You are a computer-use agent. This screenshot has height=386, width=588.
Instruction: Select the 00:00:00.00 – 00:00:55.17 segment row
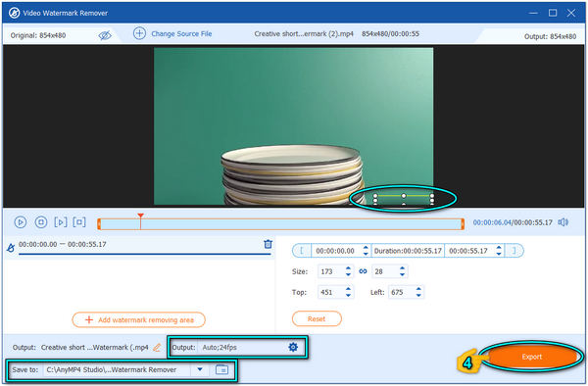[139, 247]
